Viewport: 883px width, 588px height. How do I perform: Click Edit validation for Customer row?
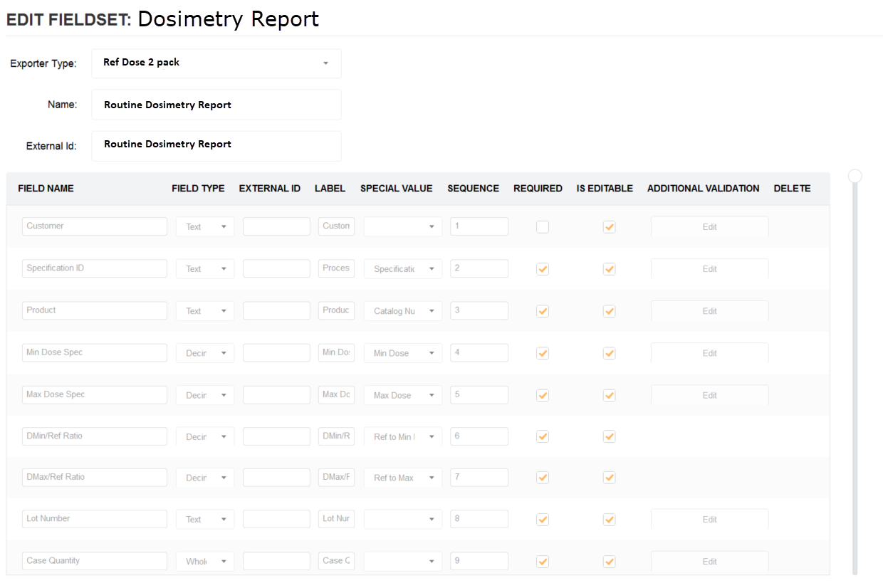pyautogui.click(x=709, y=227)
